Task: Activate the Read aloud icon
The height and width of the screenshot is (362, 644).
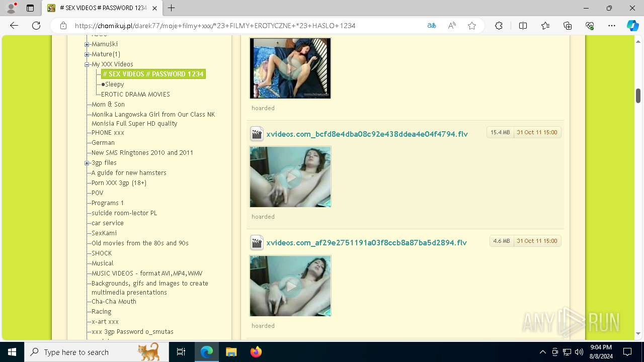Action: (452, 26)
